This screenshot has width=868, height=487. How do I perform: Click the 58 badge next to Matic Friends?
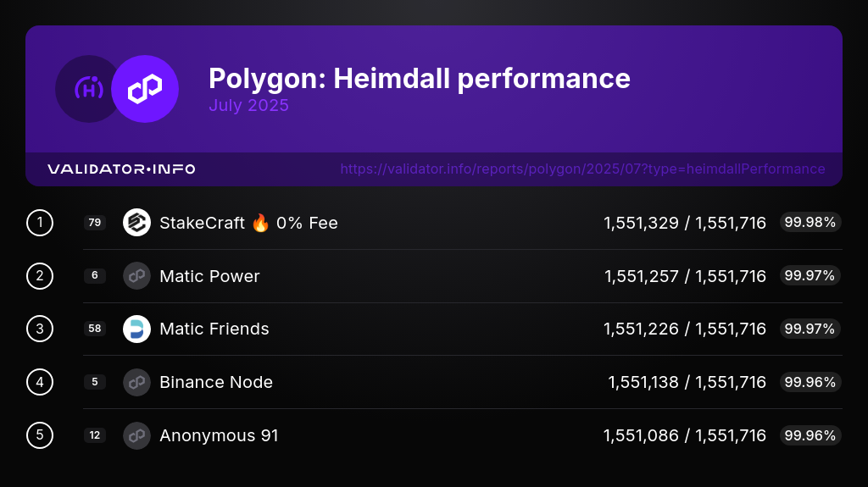(95, 329)
